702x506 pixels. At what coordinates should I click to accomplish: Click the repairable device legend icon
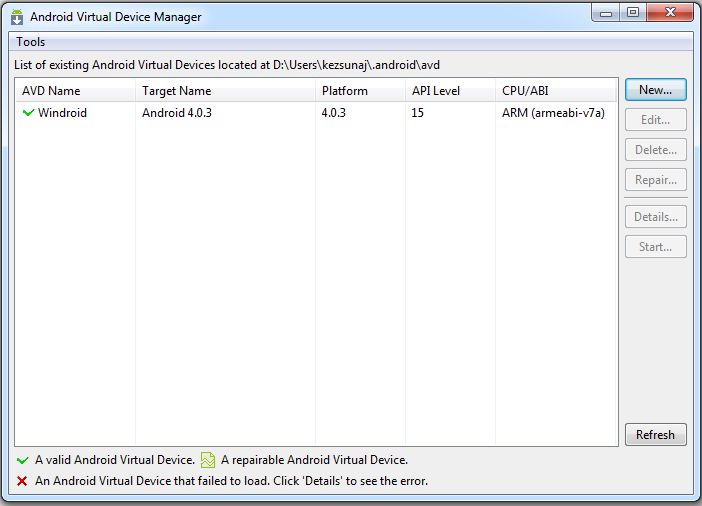point(208,460)
